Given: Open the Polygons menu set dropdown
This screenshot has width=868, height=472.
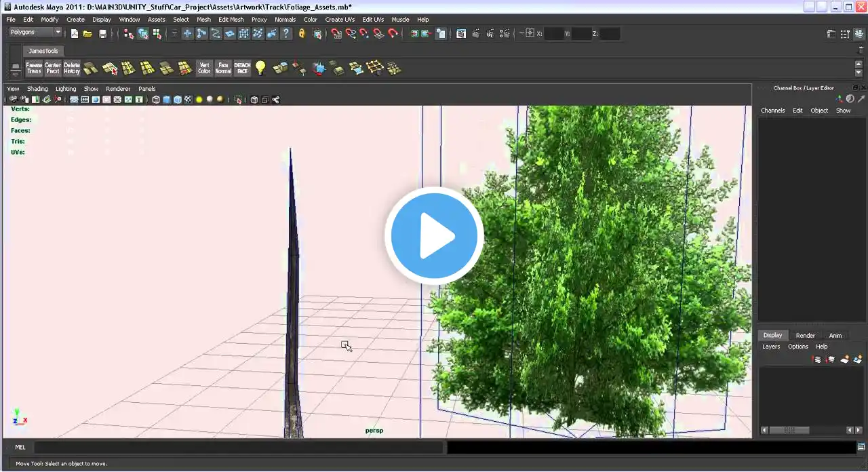Looking at the screenshot, I should [x=35, y=32].
